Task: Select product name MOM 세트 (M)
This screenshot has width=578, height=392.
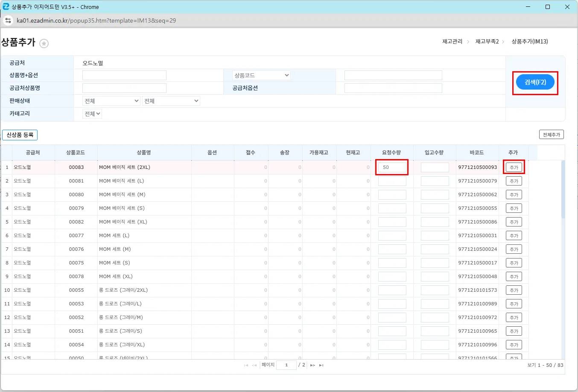Action: point(115,249)
